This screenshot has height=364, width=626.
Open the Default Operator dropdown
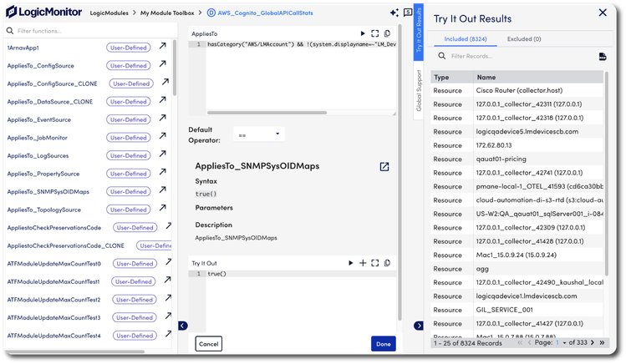click(x=258, y=134)
